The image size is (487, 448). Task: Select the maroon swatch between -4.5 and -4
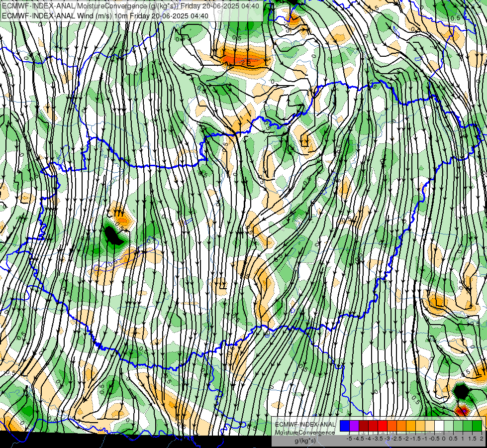click(x=364, y=426)
